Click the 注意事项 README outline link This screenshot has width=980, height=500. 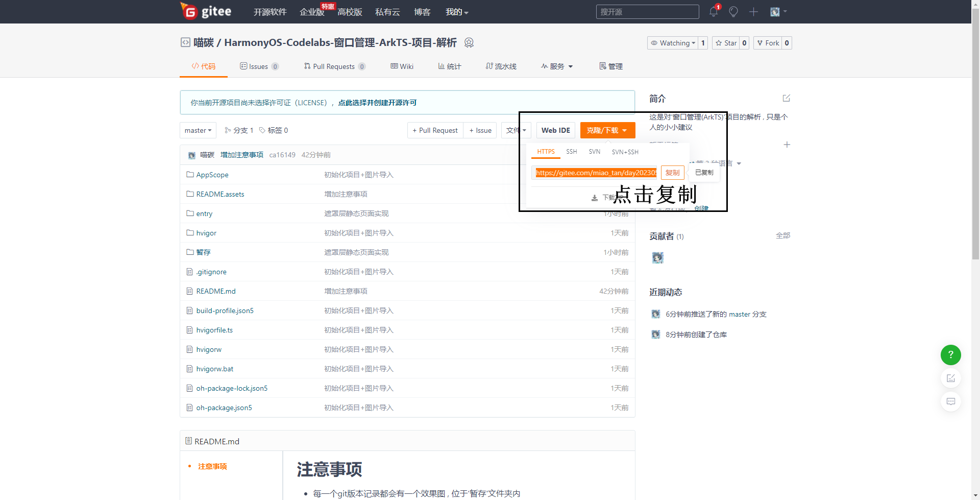[x=212, y=466]
